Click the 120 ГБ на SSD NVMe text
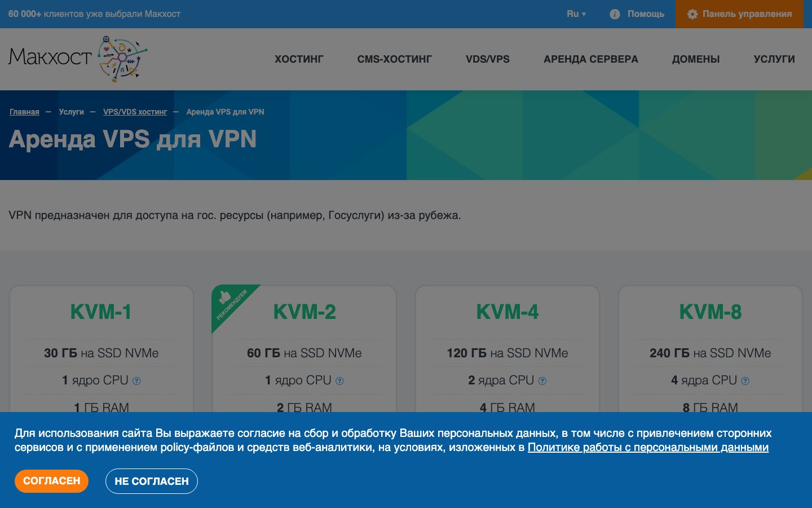Image resolution: width=812 pixels, height=508 pixels. [x=507, y=353]
